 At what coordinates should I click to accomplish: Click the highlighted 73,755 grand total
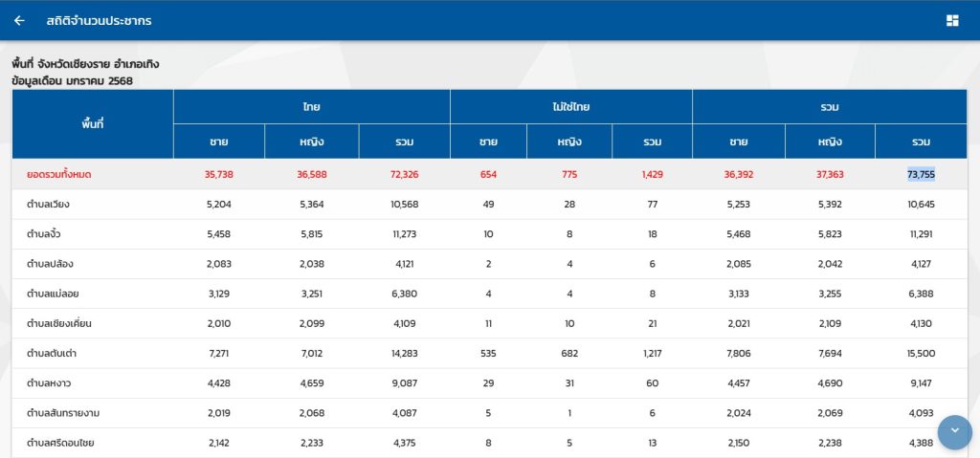[921, 174]
